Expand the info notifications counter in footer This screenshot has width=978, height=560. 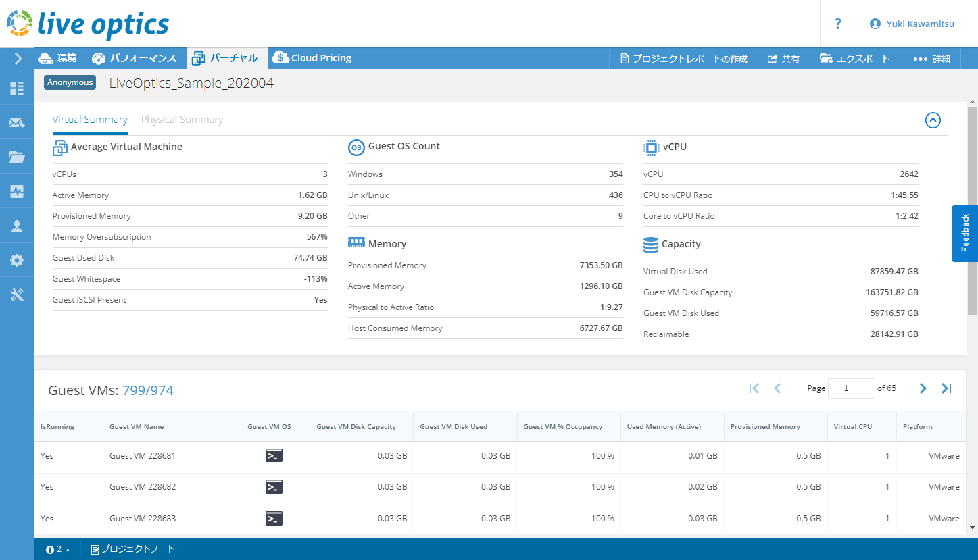[58, 549]
